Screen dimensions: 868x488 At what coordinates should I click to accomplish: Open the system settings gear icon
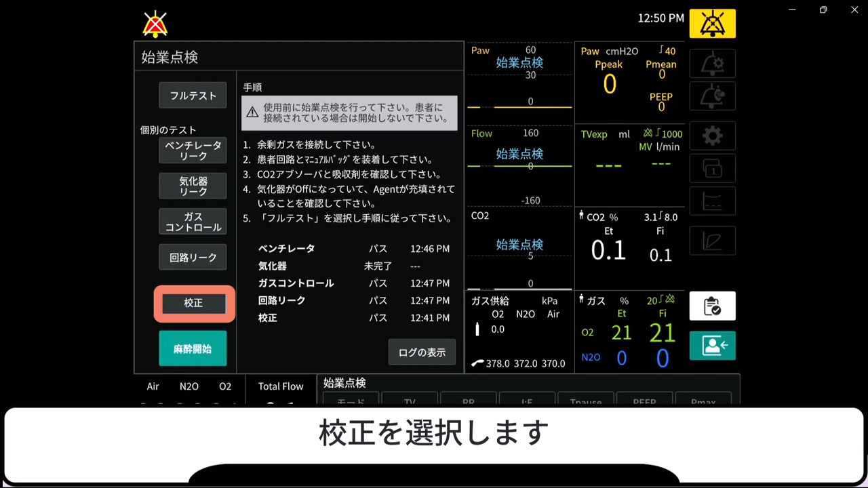pos(712,136)
